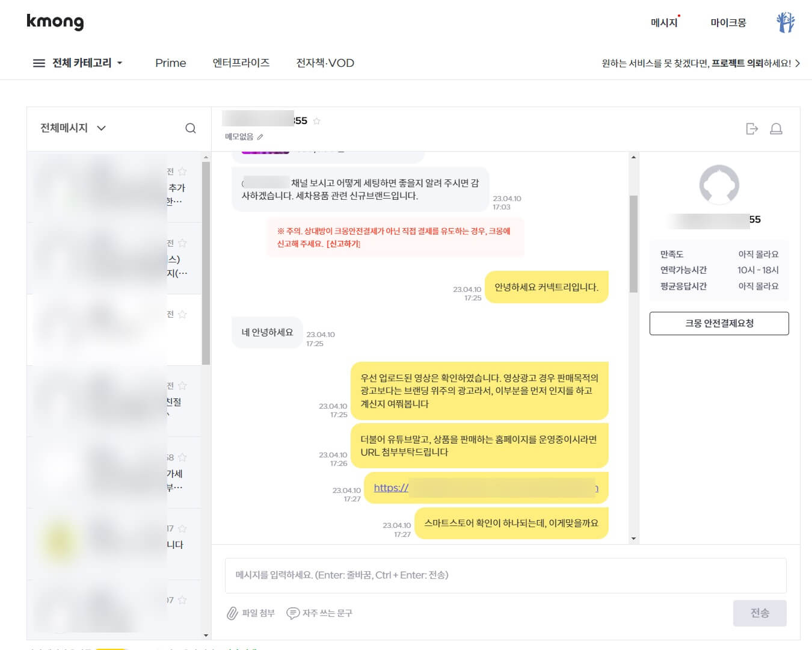Open the 메시지 menu

664,22
